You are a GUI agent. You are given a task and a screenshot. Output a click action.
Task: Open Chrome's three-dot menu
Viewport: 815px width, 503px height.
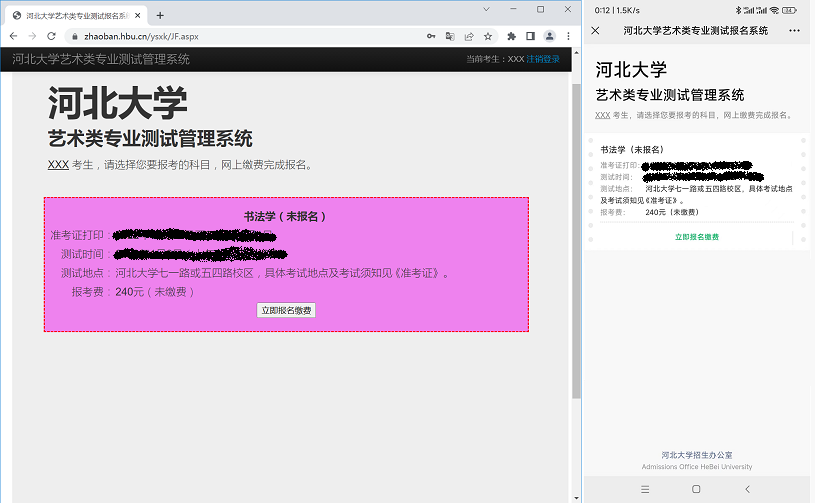pos(568,36)
